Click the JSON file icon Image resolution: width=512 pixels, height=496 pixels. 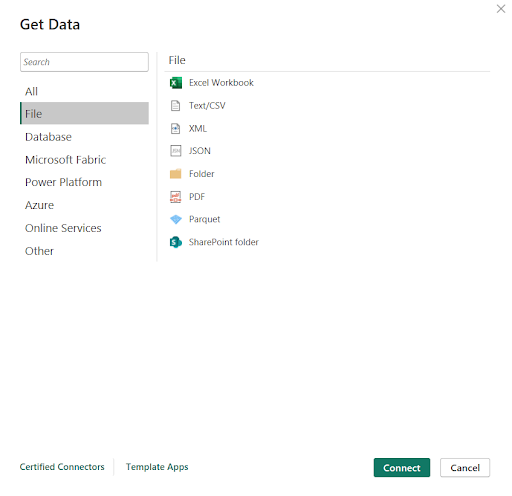tap(176, 151)
